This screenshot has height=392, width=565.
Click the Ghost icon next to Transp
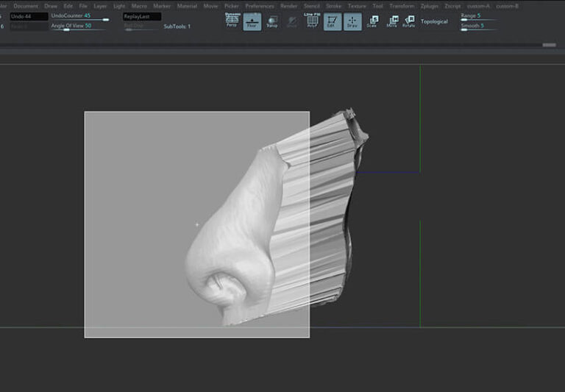tap(292, 21)
